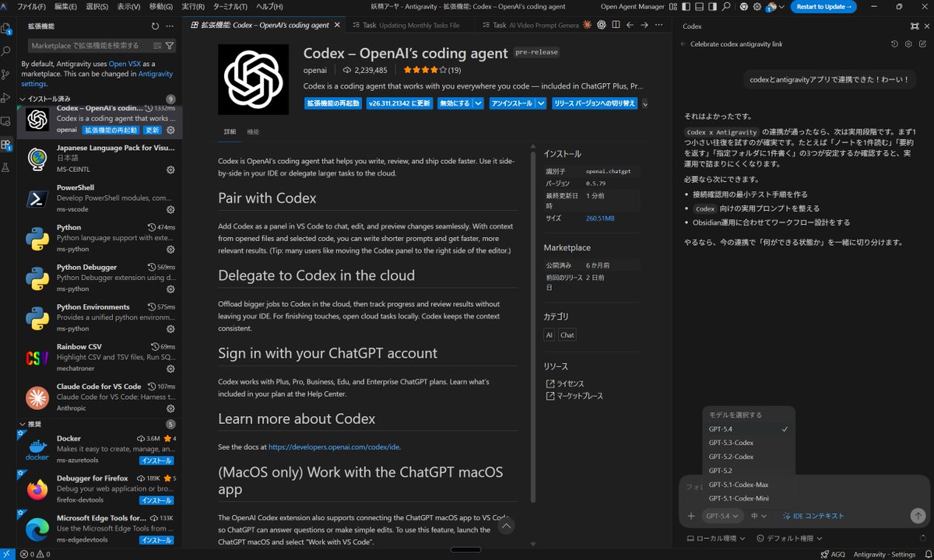Open settings gear in title bar
The height and width of the screenshot is (560, 934).
(757, 6)
